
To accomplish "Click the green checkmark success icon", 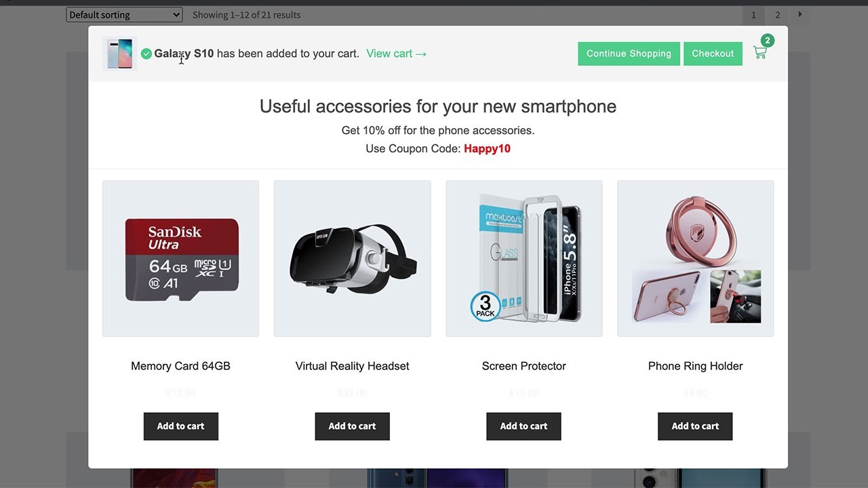I will point(146,54).
